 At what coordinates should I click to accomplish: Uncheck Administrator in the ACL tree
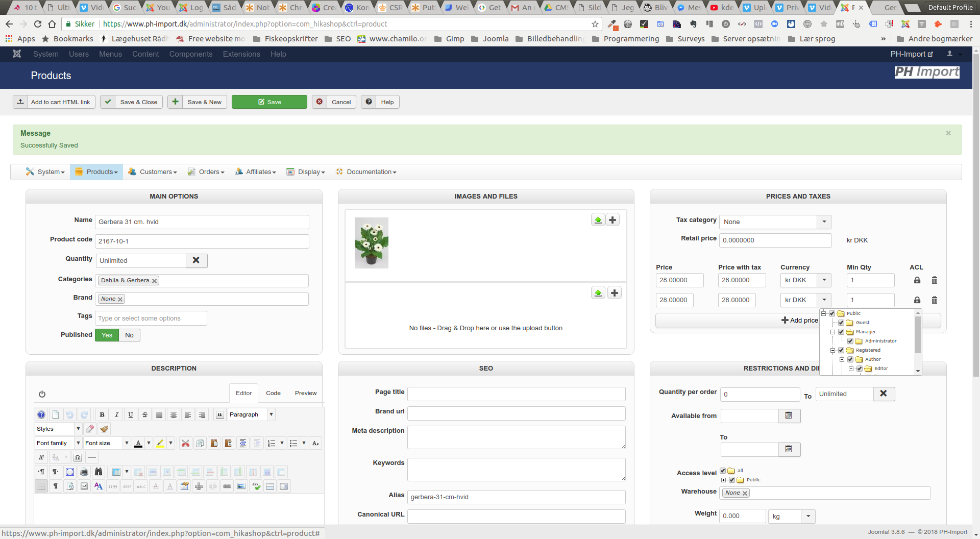(850, 341)
